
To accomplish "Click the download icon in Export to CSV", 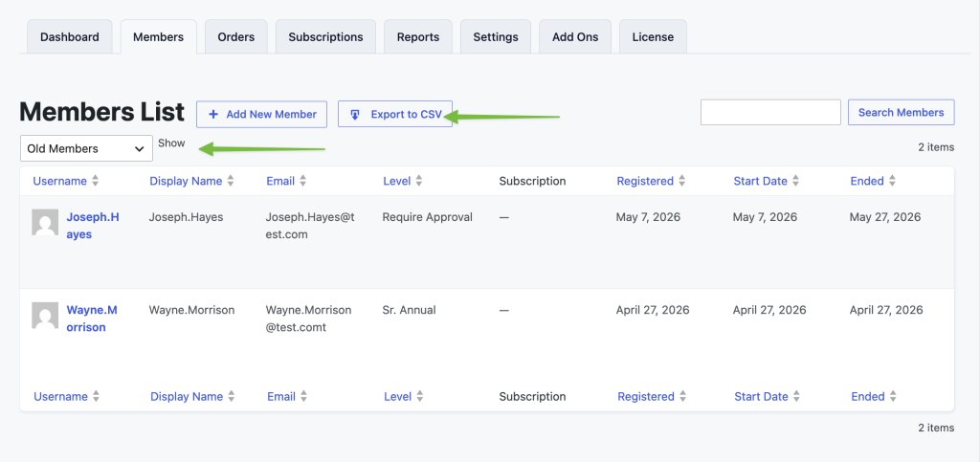I will (x=355, y=115).
